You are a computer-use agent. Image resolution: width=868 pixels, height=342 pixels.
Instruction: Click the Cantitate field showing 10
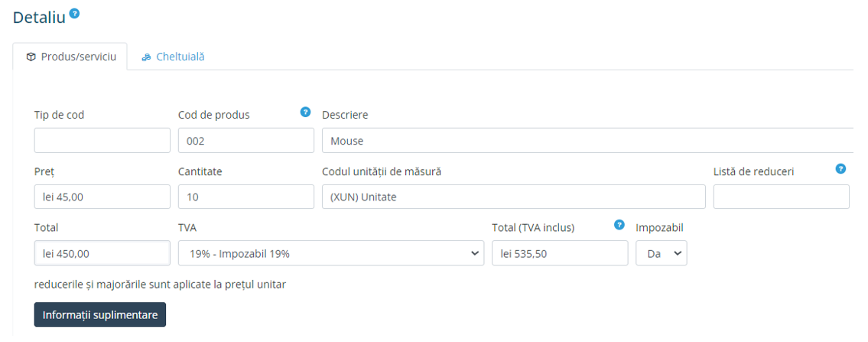pos(245,197)
